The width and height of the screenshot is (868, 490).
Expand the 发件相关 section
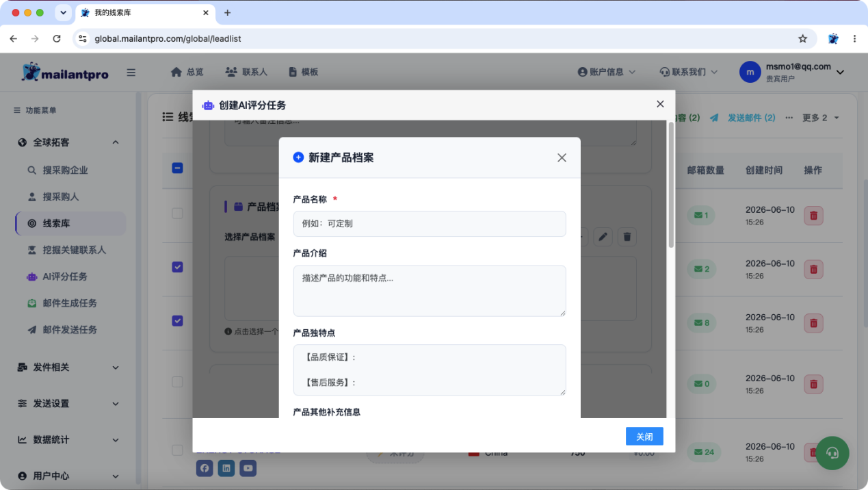68,367
